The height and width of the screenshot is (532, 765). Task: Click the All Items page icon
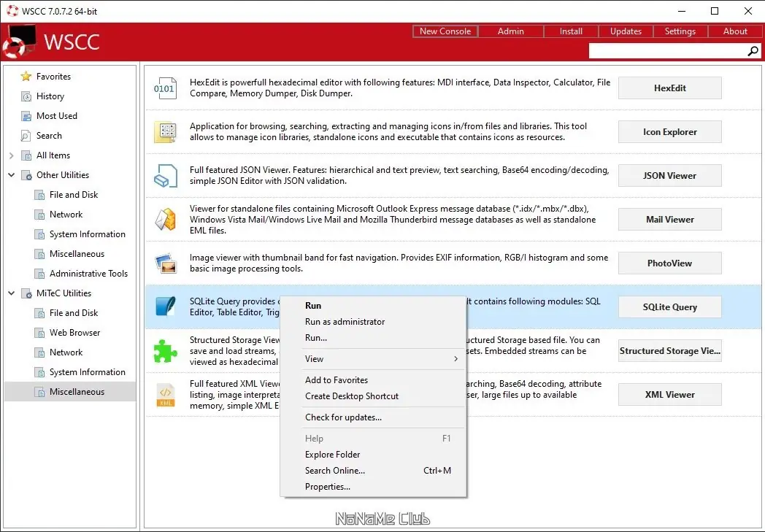[26, 155]
